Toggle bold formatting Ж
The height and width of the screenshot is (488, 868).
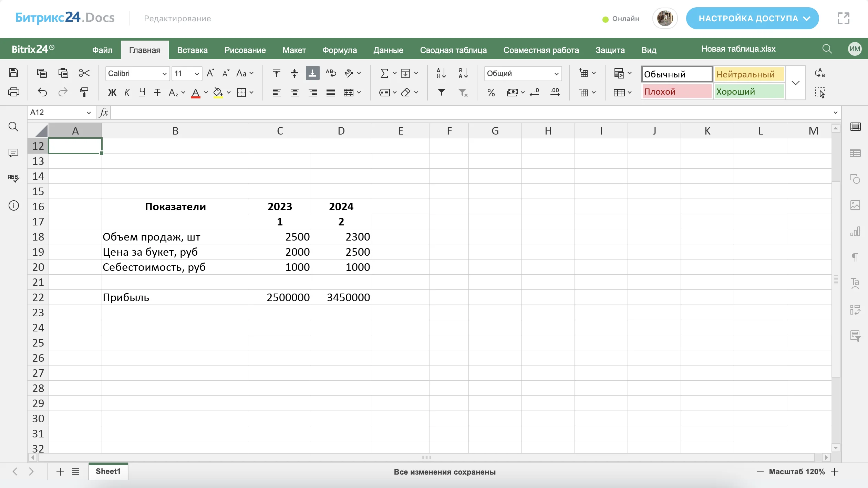click(x=112, y=92)
